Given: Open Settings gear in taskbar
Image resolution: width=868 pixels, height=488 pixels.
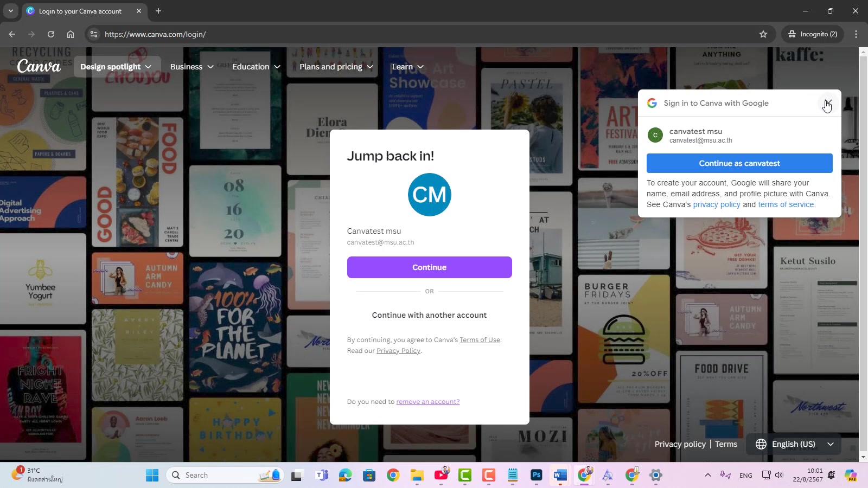Looking at the screenshot, I should [656, 476].
